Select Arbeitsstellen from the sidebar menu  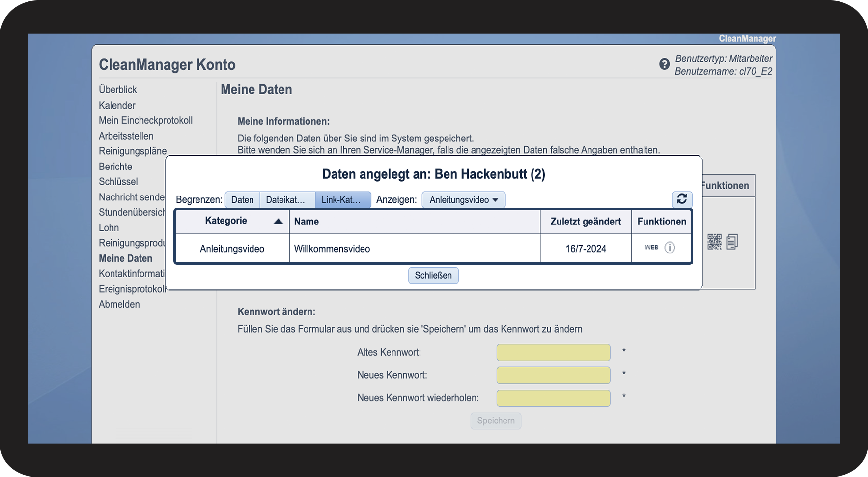coord(126,136)
